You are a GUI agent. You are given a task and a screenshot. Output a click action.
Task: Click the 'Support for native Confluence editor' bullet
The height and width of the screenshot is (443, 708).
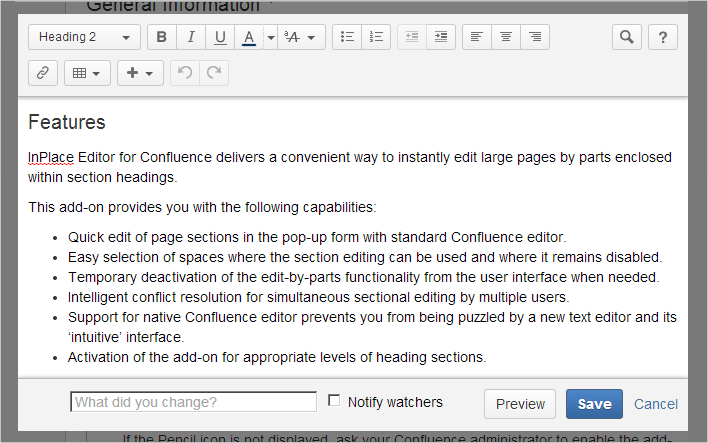[372, 327]
